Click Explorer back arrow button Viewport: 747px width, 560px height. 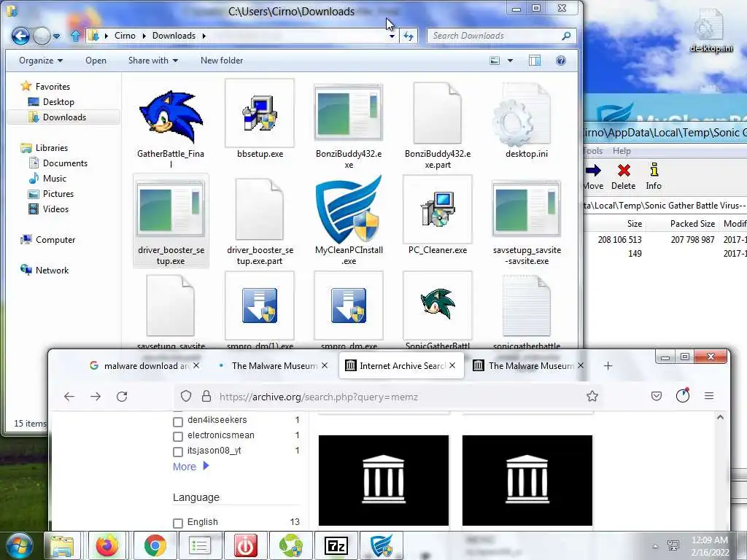[x=21, y=36]
